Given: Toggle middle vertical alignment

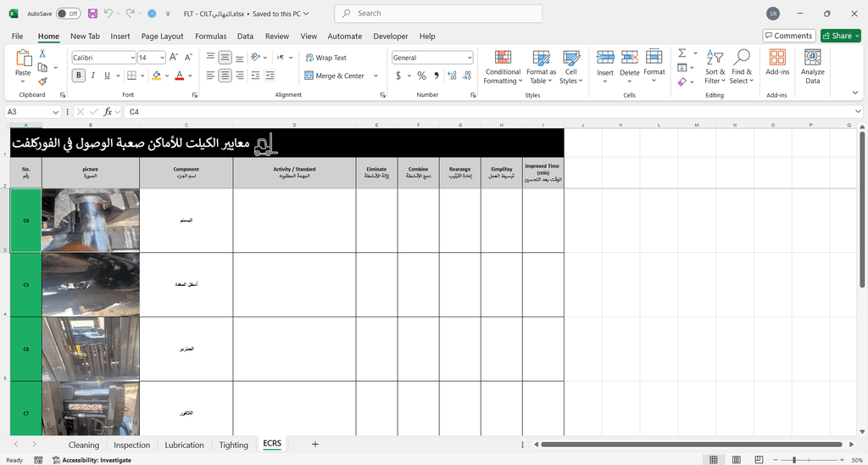Looking at the screenshot, I should 225,57.
